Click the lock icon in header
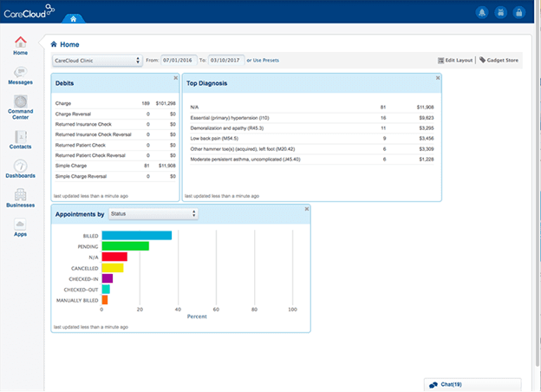This screenshot has height=392, width=541. tap(518, 12)
